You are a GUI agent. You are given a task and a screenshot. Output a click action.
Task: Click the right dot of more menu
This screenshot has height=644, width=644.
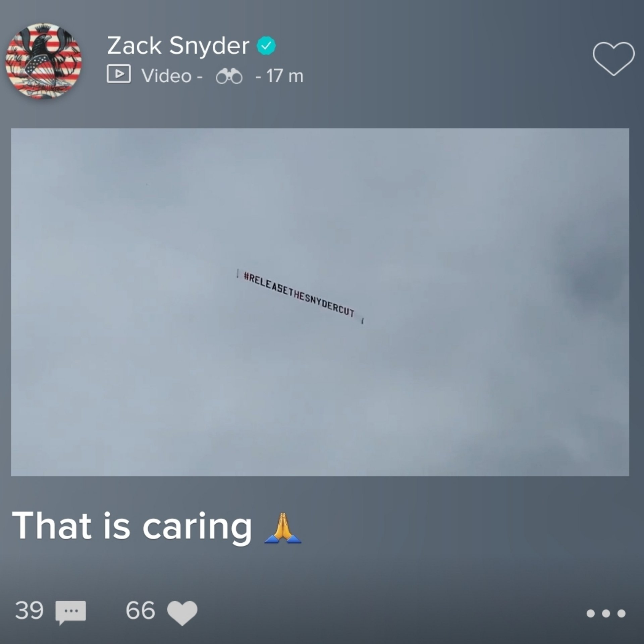coord(622,613)
